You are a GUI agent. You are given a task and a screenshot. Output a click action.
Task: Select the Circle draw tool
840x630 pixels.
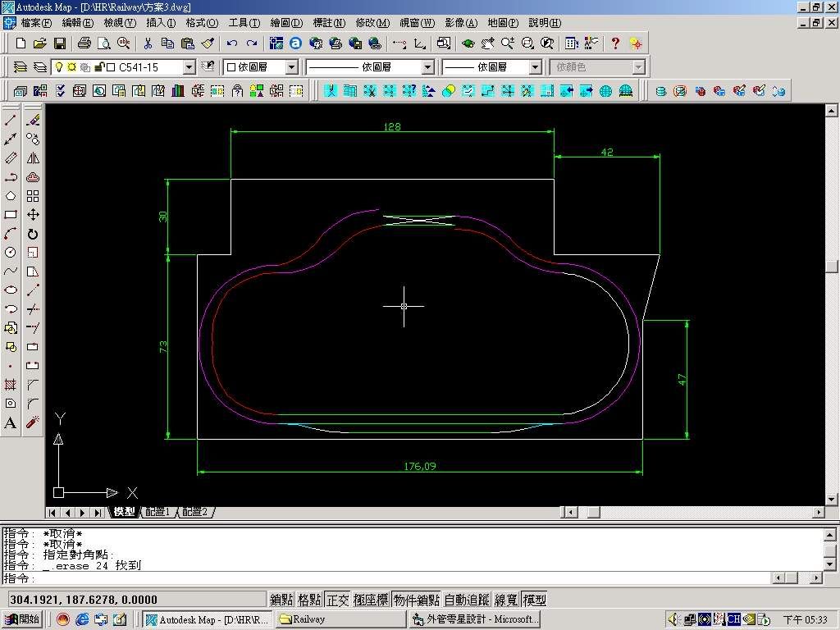(10, 253)
